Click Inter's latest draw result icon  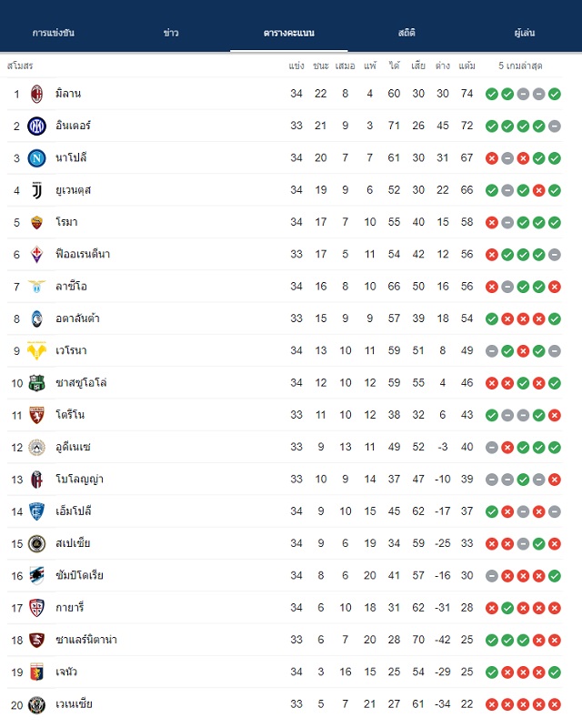554,126
